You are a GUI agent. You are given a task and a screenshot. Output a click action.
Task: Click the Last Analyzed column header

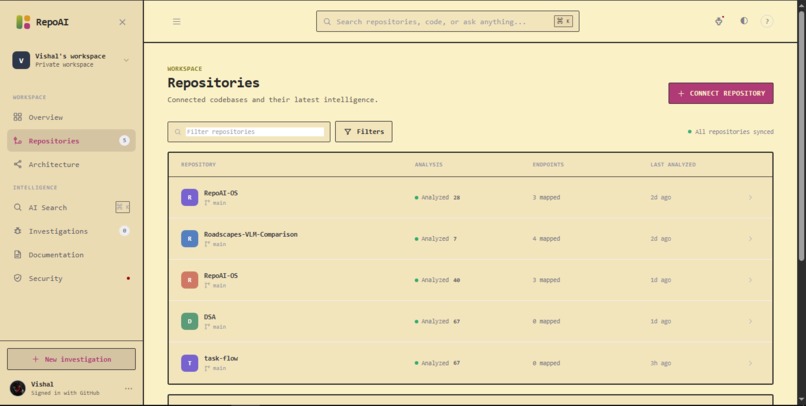coord(673,164)
